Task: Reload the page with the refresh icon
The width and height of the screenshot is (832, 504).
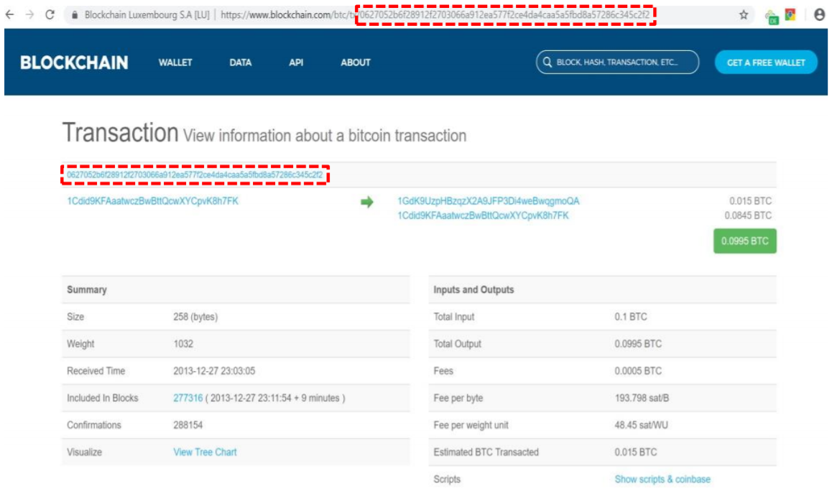Action: point(50,15)
